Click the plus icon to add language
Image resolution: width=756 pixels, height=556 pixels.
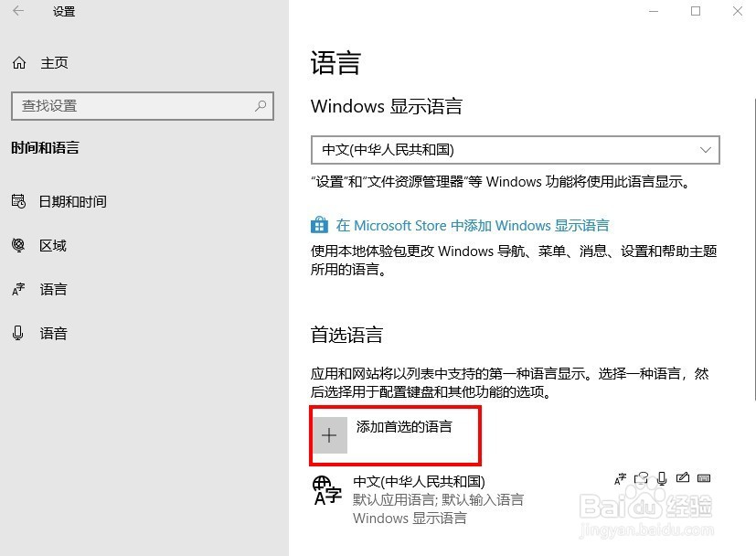click(x=329, y=435)
